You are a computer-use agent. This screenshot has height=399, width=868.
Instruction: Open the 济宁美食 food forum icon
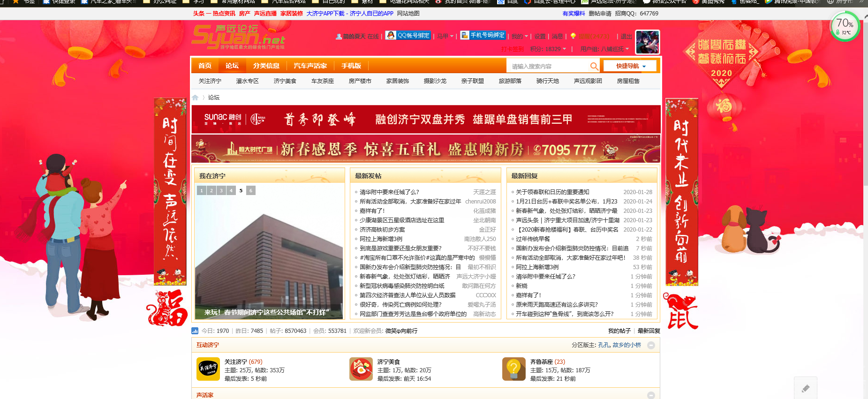pos(361,369)
